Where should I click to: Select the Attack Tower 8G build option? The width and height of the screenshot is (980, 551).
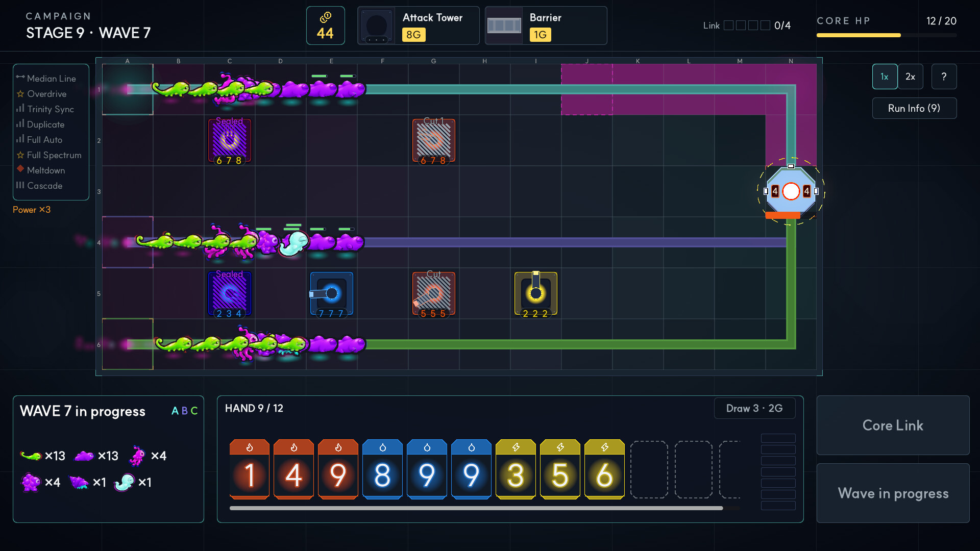pos(418,26)
